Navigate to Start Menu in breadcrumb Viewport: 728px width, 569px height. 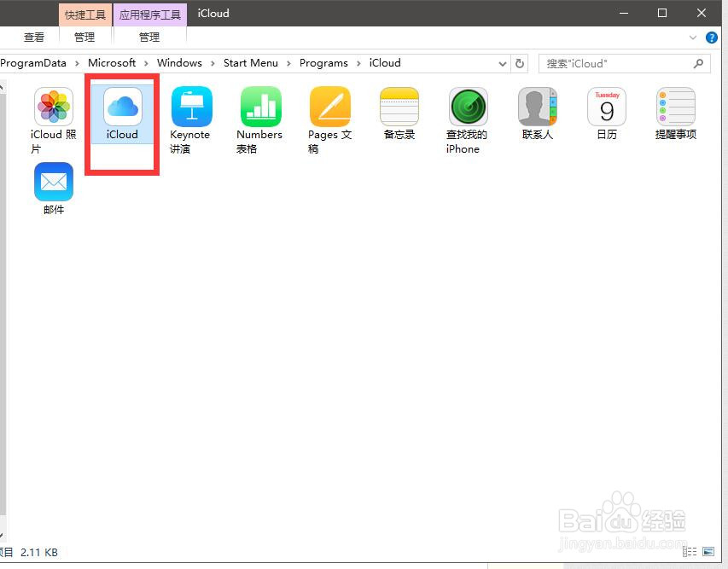tap(251, 63)
